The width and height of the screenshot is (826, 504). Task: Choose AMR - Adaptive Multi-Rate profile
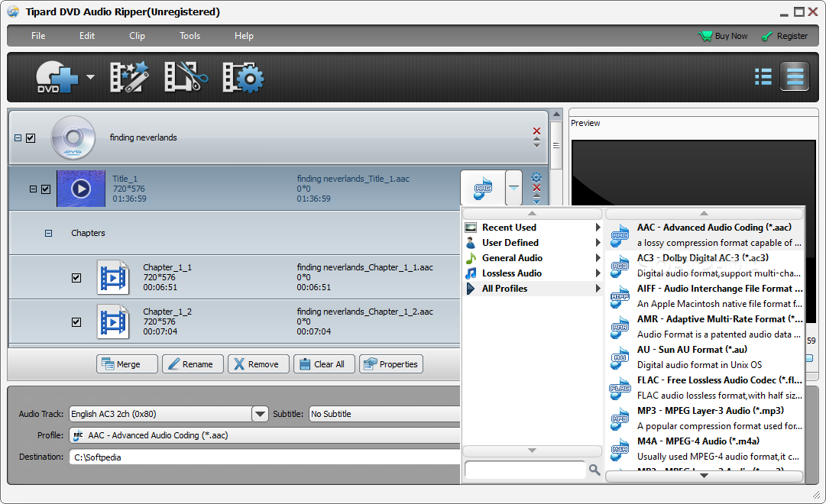[705, 327]
